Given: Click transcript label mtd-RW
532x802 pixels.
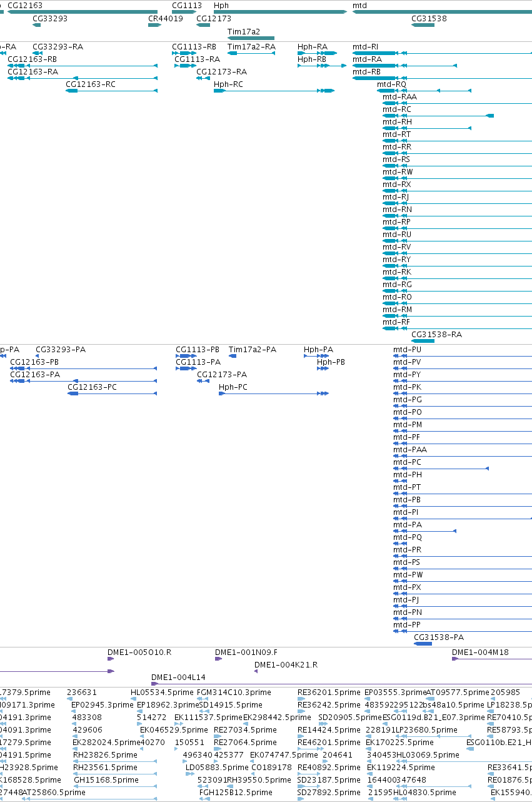Looking at the screenshot, I should coord(398,172).
